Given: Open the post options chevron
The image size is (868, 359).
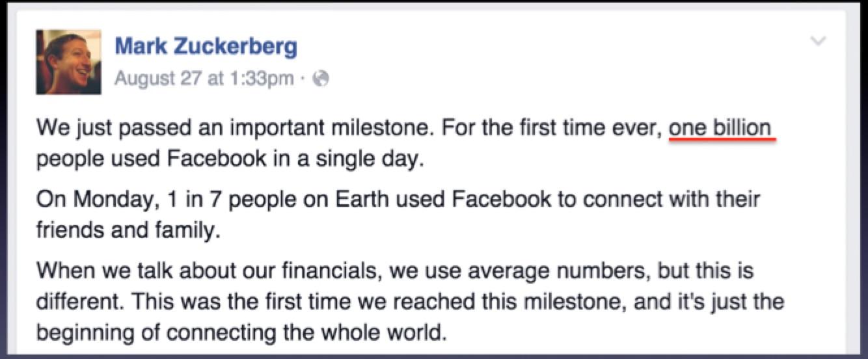Looking at the screenshot, I should (818, 42).
